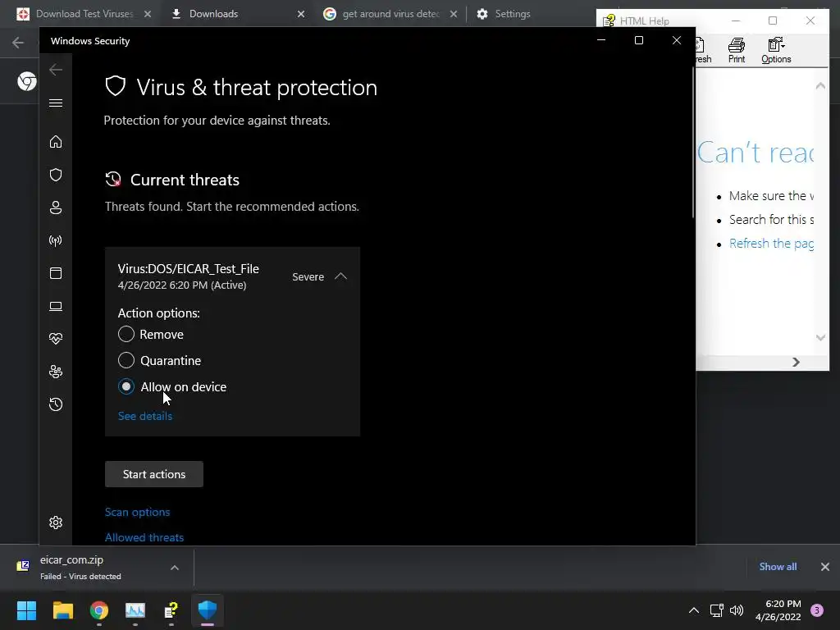Image resolution: width=840 pixels, height=630 pixels.
Task: Click the volume tray icon
Action: [x=737, y=610]
